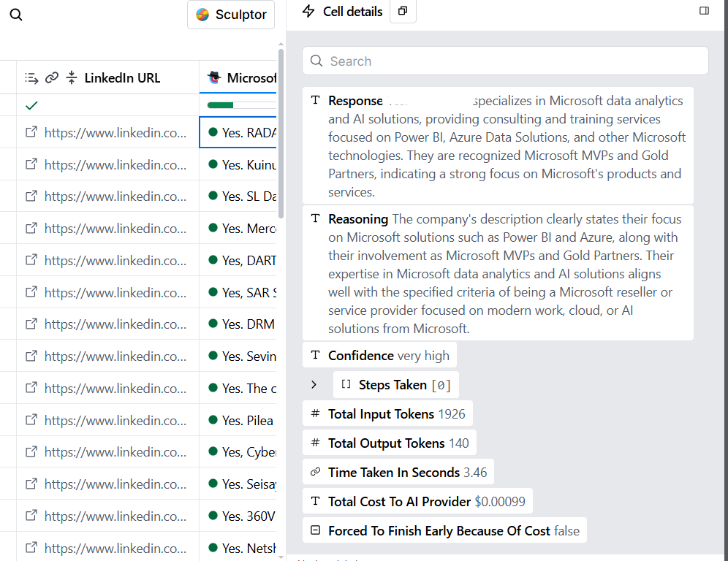Select the 'Yes, DART' cell
The image size is (728, 561).
click(x=238, y=260)
